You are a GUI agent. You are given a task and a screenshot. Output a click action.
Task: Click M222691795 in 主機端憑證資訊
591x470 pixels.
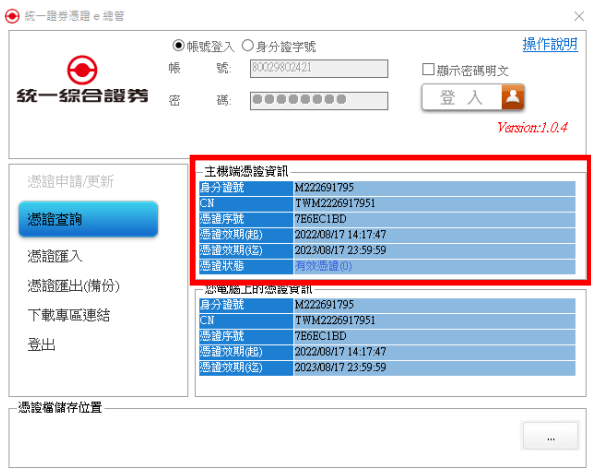pyautogui.click(x=324, y=187)
